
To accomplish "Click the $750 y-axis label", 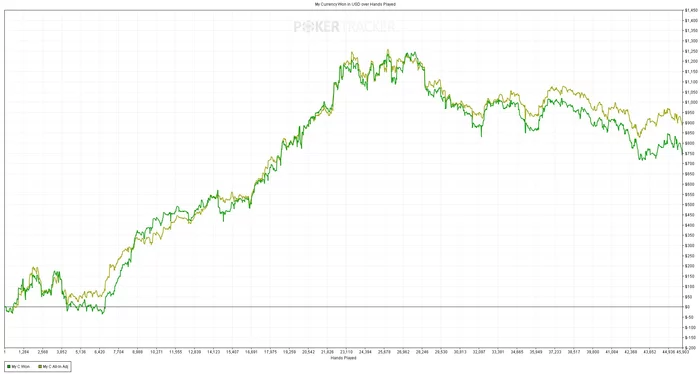I will [690, 154].
